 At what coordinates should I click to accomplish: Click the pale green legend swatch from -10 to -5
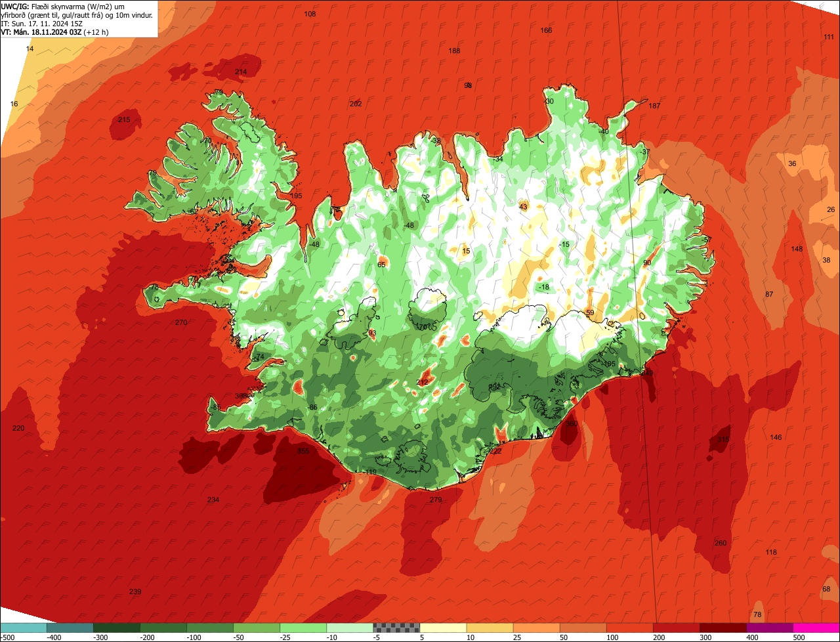tap(350, 628)
